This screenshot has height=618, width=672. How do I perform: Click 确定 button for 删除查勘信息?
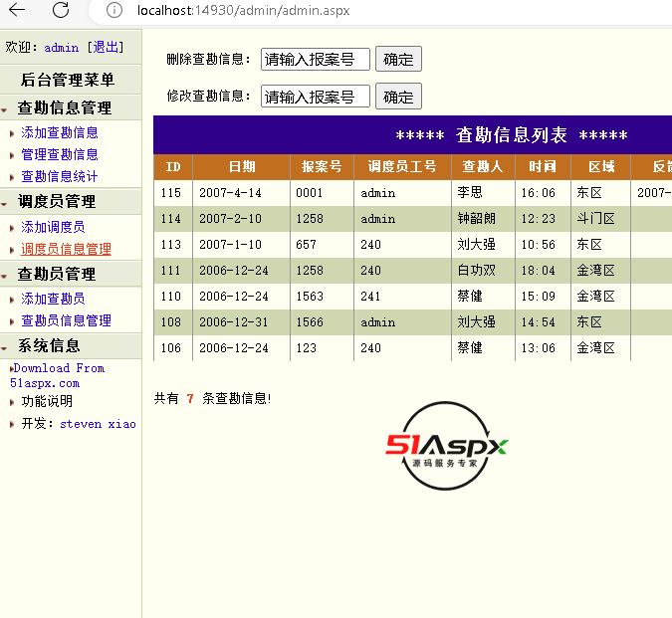[398, 59]
